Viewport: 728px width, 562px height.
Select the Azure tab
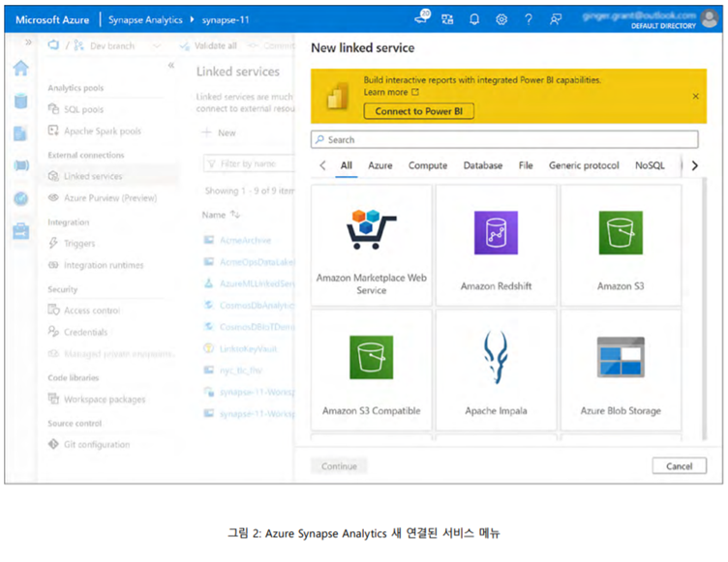tap(380, 165)
